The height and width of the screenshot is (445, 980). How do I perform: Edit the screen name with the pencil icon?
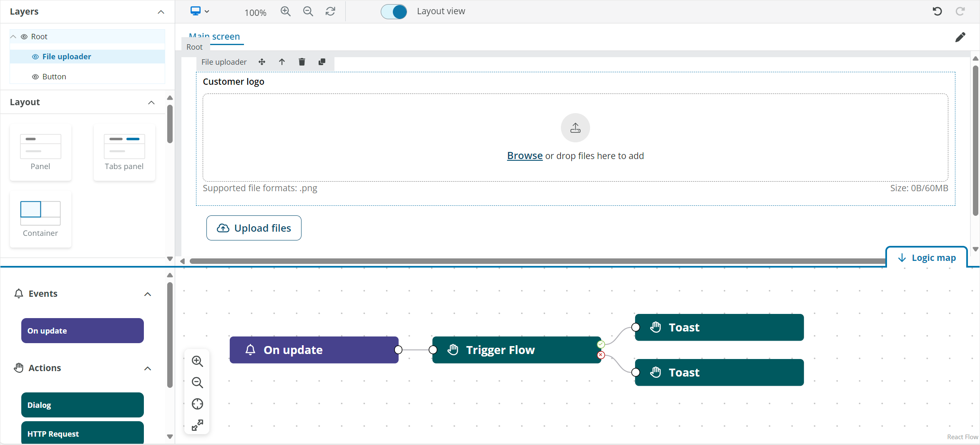(960, 37)
